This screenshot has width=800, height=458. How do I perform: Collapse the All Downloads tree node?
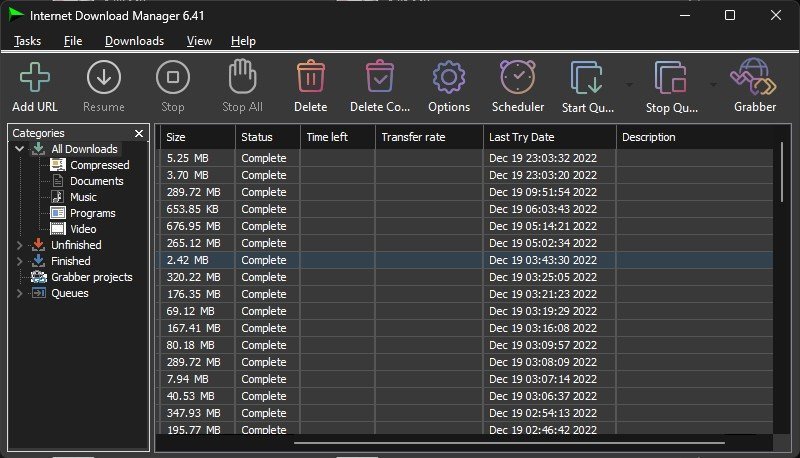pos(19,149)
